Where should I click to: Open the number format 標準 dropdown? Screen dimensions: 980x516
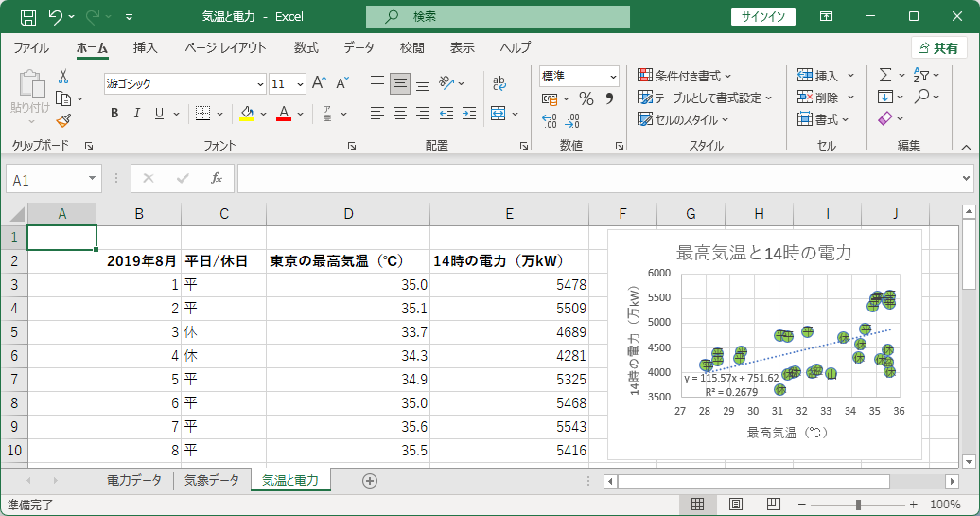[613, 77]
